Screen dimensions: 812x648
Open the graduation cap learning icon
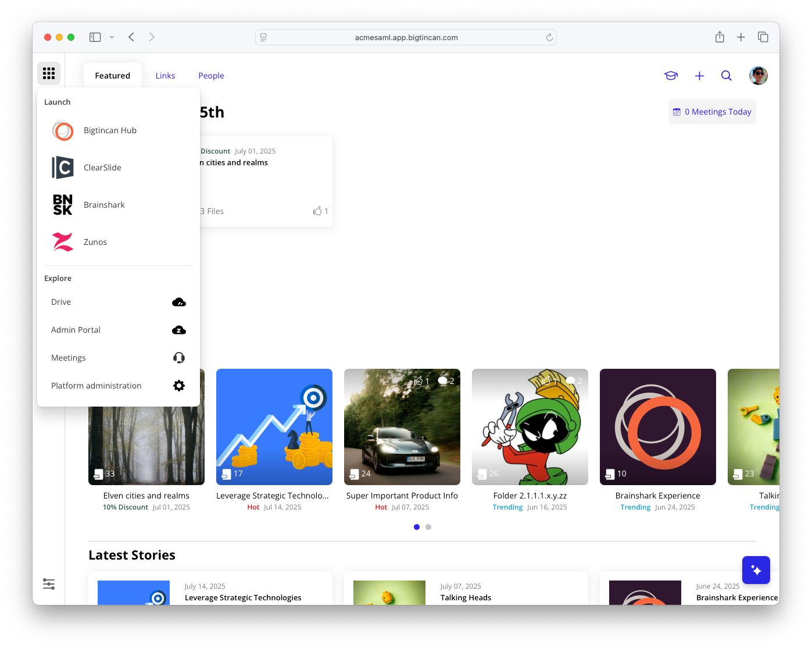(671, 76)
